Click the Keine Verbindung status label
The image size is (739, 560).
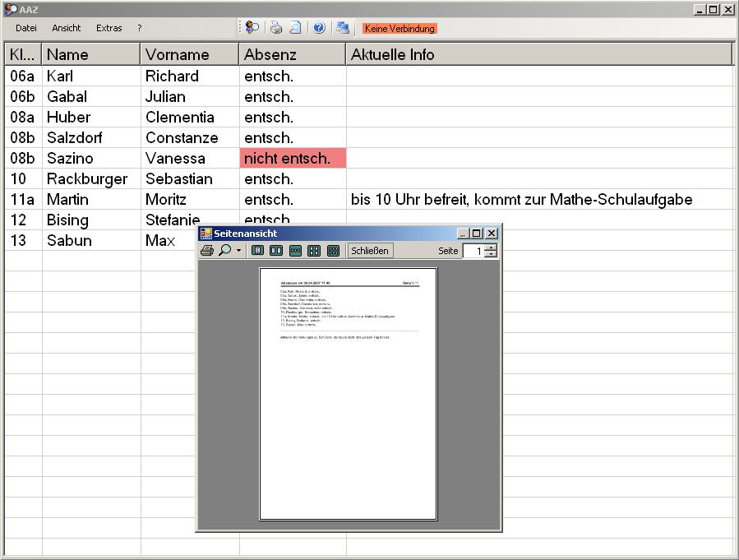[399, 29]
